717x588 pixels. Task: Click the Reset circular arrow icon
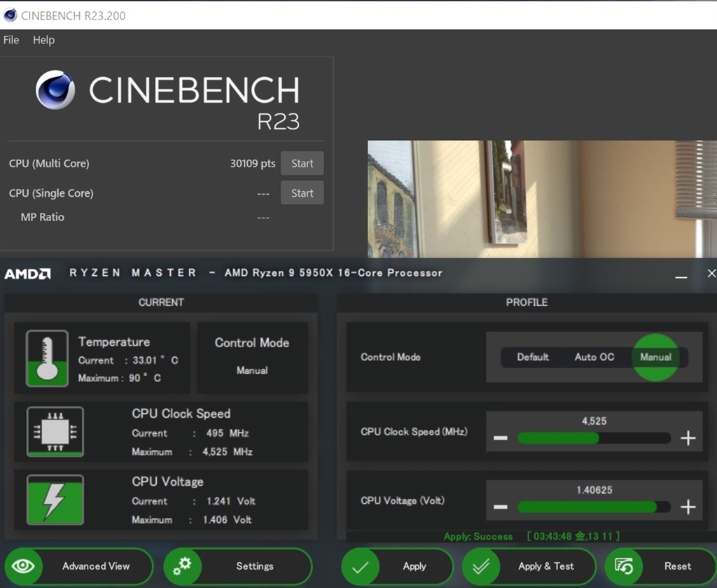(623, 566)
